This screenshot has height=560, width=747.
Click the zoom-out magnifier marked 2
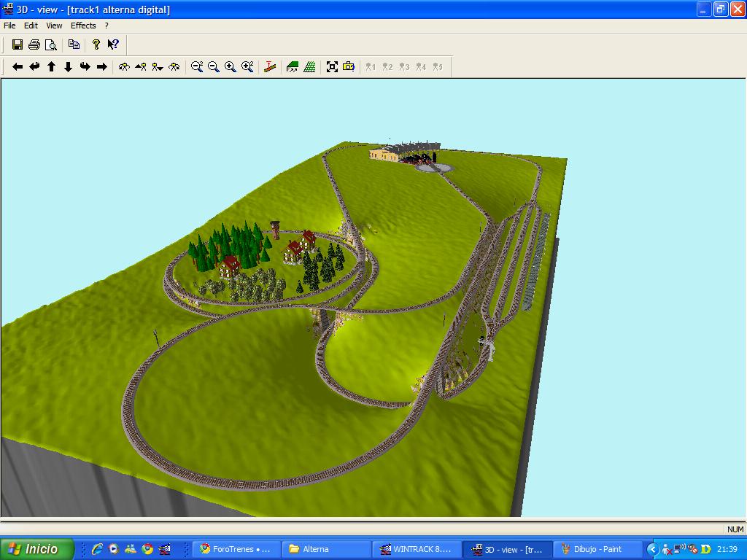[197, 66]
